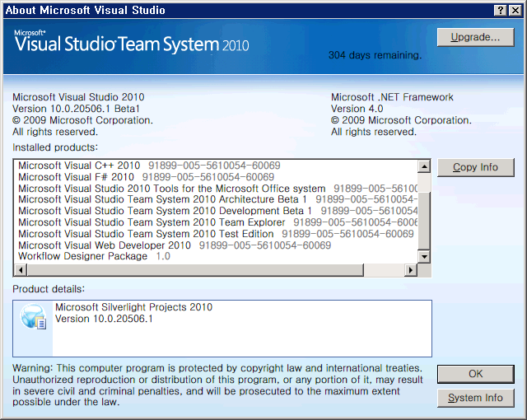This screenshot has width=527, height=420.
Task: Click the horizontal scrollbar right arrow
Action: [411, 270]
